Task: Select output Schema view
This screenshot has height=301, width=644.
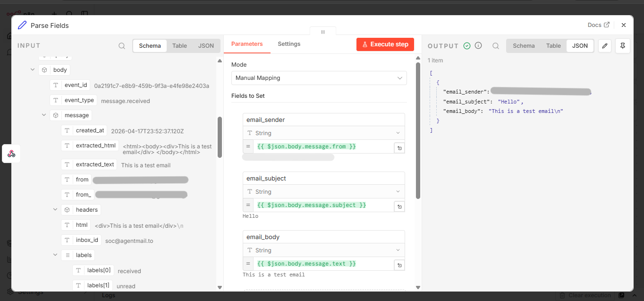Action: pos(524,46)
